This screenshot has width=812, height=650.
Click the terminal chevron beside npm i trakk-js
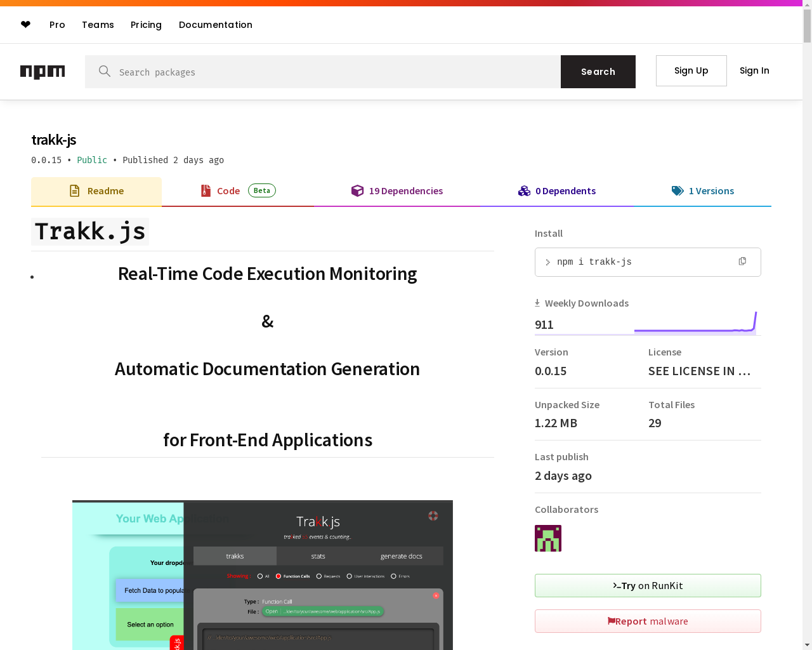[548, 262]
